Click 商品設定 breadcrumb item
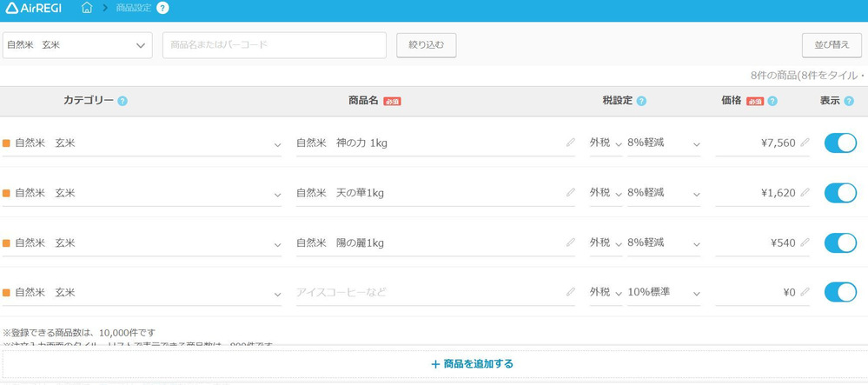Viewport: 868px width, 385px height. (x=133, y=9)
